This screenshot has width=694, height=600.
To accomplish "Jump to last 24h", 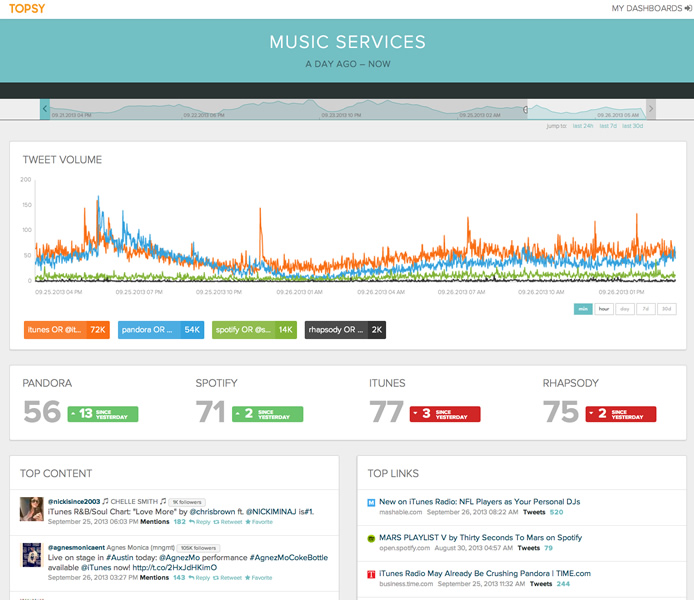I will coord(582,126).
